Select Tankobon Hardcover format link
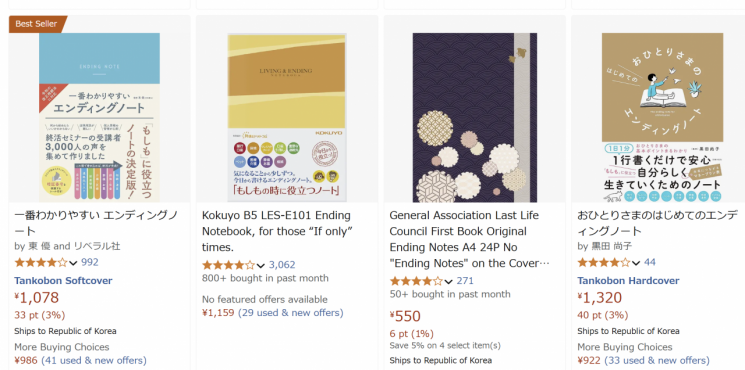Image resolution: width=745 pixels, height=370 pixels. pyautogui.click(x=628, y=281)
